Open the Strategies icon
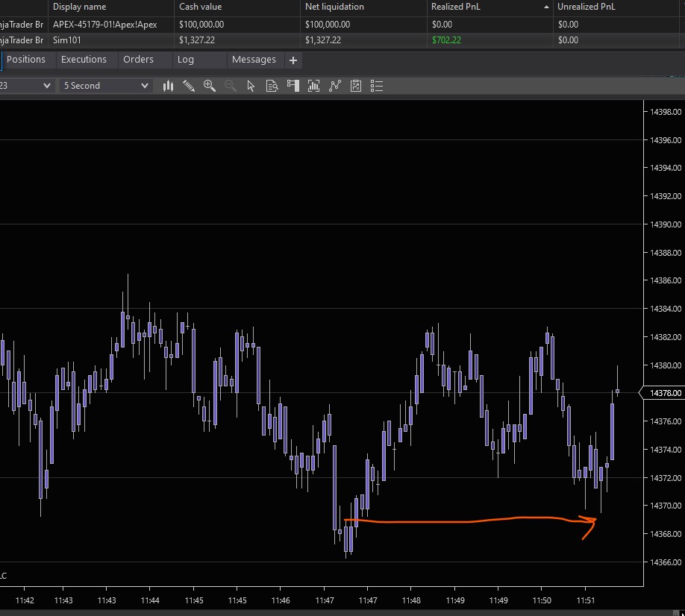The width and height of the screenshot is (685, 616). 335,86
